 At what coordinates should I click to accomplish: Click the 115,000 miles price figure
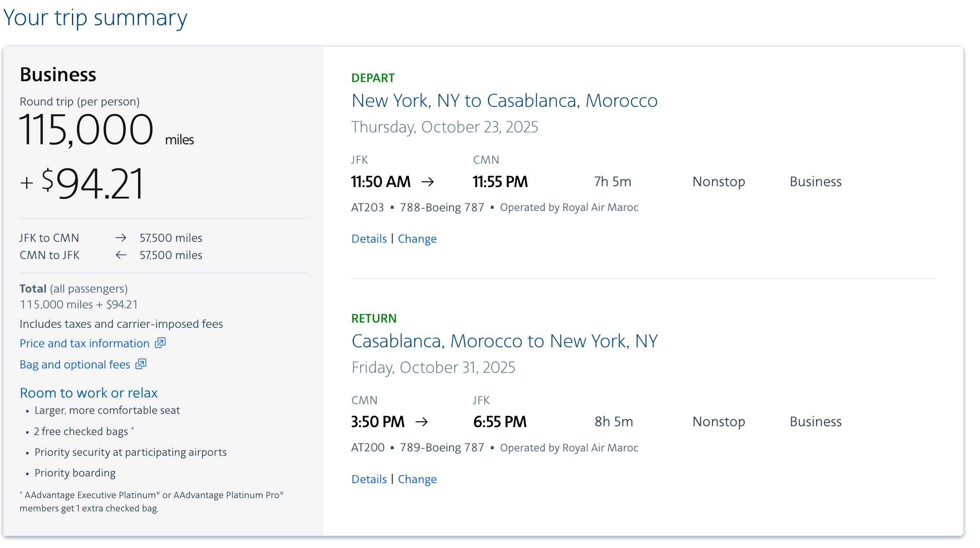pos(107,130)
